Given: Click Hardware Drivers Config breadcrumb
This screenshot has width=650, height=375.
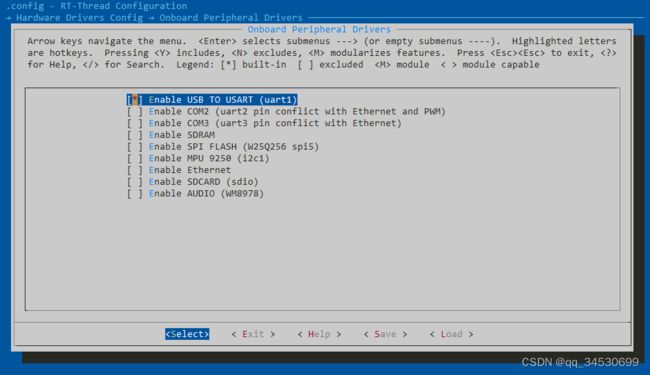Looking at the screenshot, I should click(80, 18).
